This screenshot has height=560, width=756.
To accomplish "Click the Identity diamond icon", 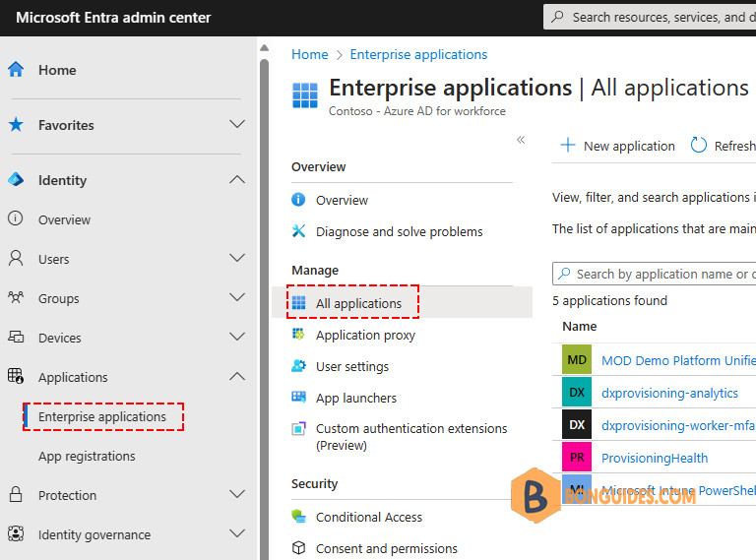I will (x=16, y=180).
